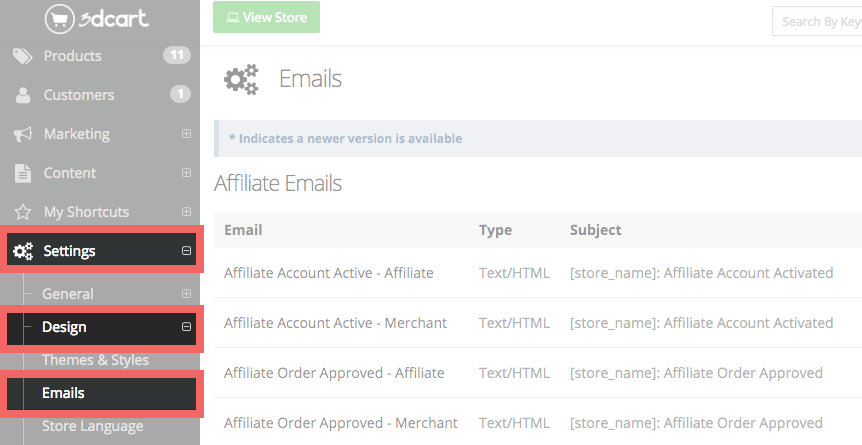Open Affiliate Order Approved - Affiliate email
Viewport: 862px width, 445px height.
334,373
